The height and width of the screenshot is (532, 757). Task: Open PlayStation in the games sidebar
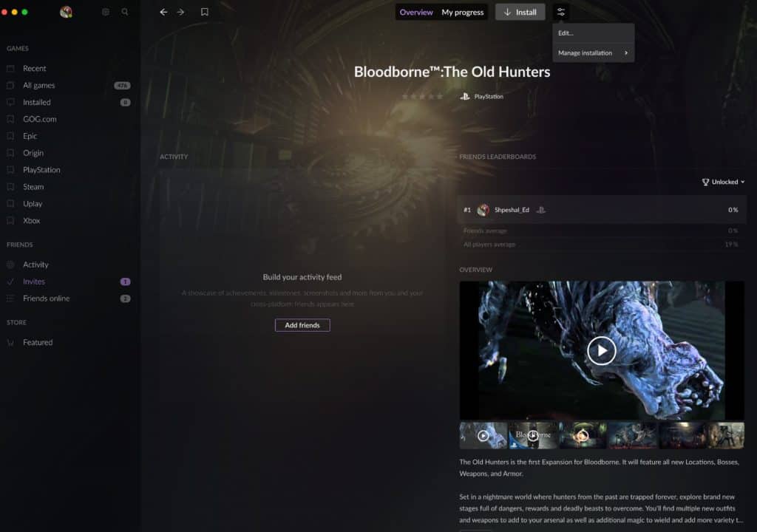tap(41, 170)
